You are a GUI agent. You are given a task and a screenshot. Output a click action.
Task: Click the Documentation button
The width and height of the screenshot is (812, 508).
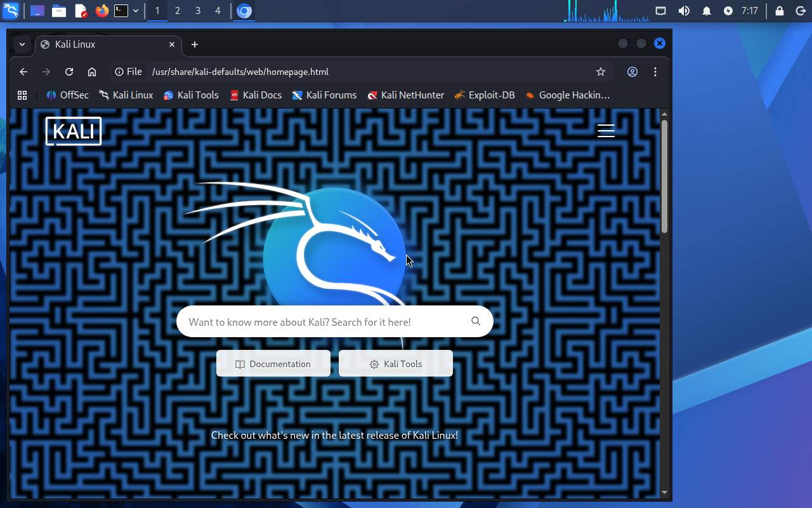point(273,364)
